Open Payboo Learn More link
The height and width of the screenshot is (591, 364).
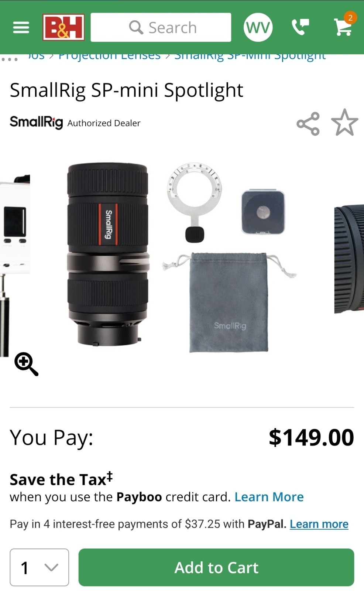tap(269, 497)
